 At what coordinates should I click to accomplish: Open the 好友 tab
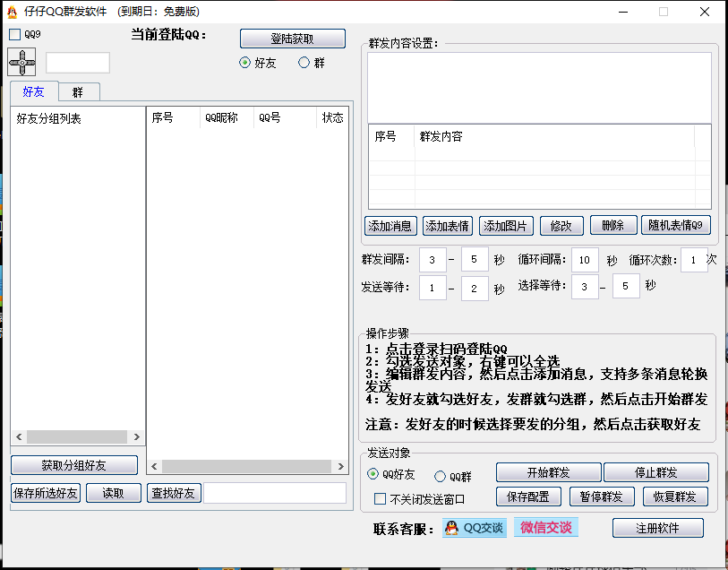click(34, 91)
